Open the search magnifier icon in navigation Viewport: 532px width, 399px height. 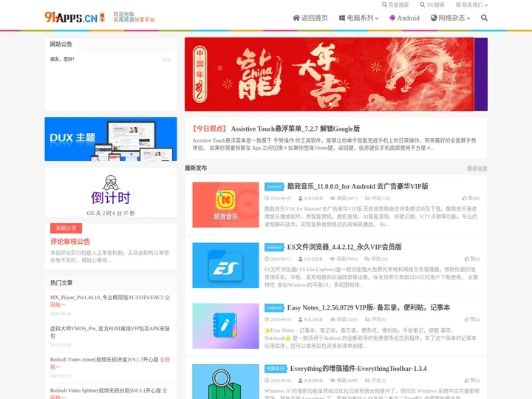(x=484, y=18)
